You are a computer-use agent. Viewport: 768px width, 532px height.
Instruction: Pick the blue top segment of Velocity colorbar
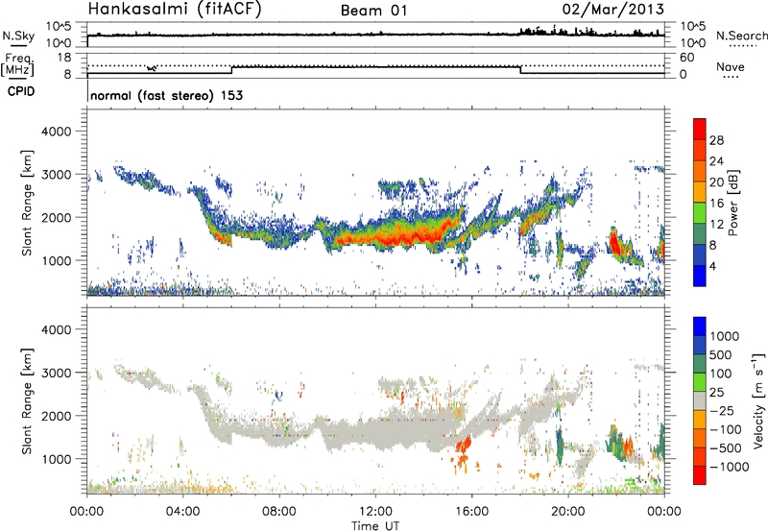click(700, 326)
